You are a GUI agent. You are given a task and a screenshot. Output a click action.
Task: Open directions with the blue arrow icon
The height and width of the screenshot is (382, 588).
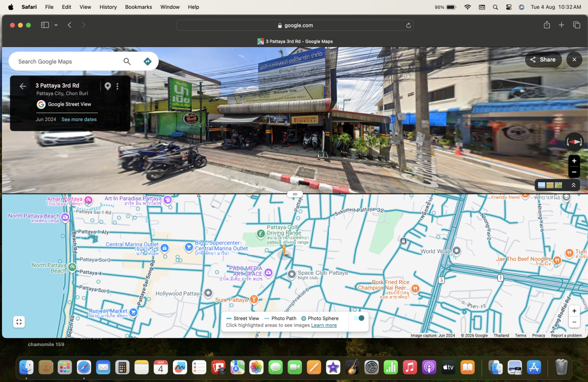point(147,61)
